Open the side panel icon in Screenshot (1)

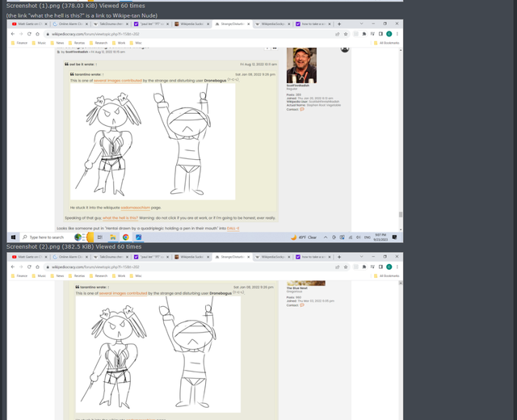click(380, 34)
